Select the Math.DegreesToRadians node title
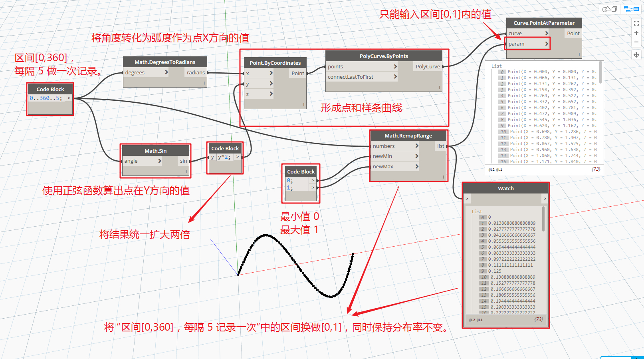The width and height of the screenshot is (644, 359). tap(165, 62)
